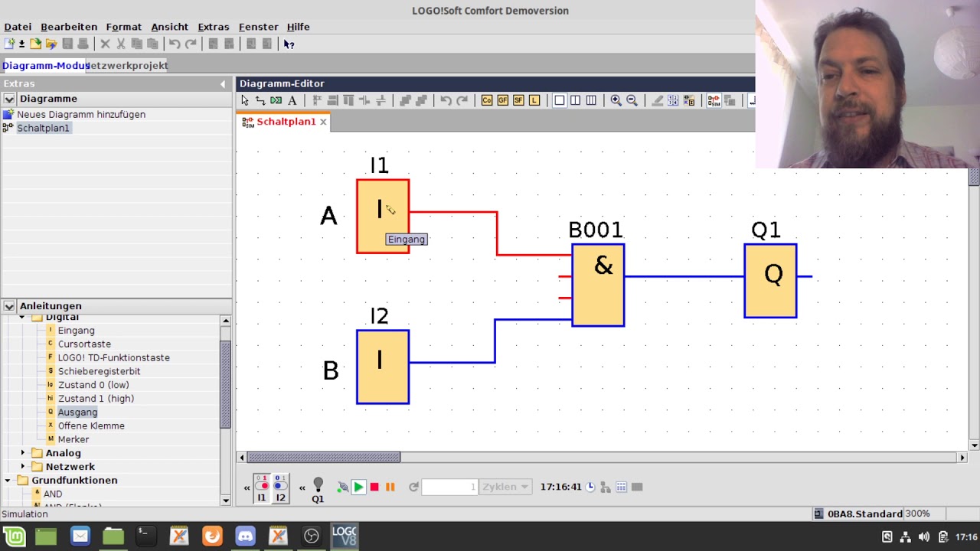
Task: Start the simulation with the green play button
Action: [x=358, y=487]
